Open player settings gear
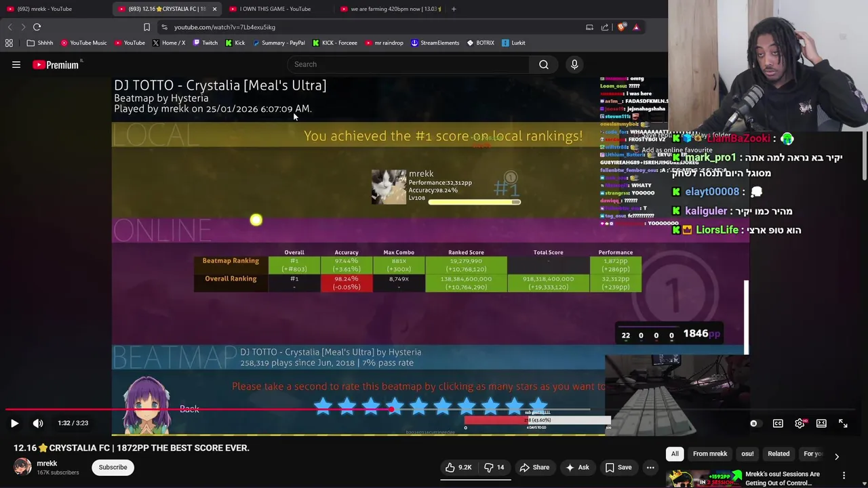Screen dimensions: 868x488 (x=800, y=423)
